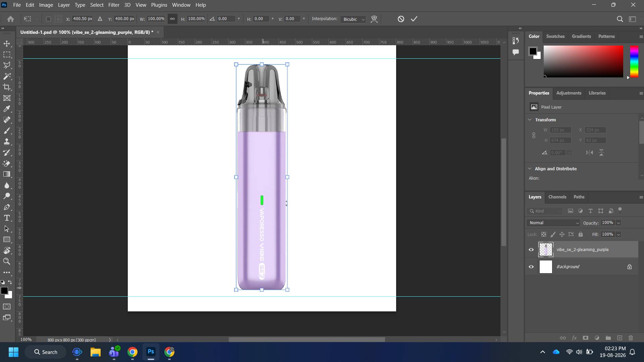Switch to the Channels tab
This screenshot has width=644, height=362.
pos(557,197)
